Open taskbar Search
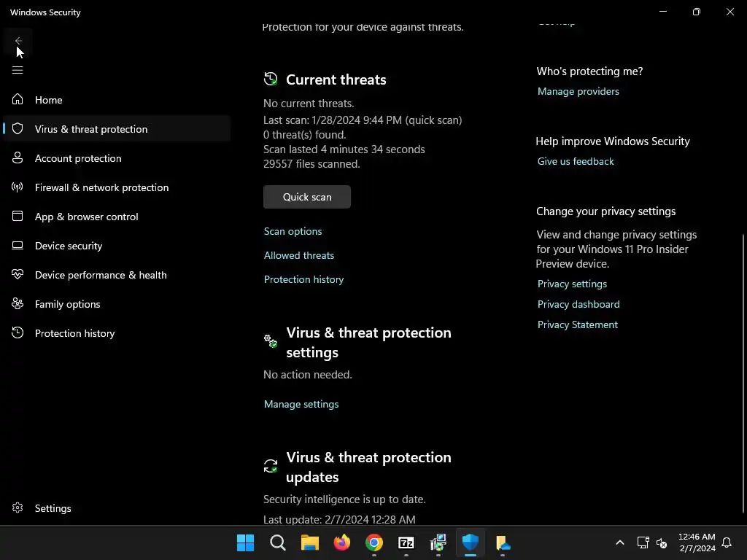Viewport: 747px width, 560px height. (278, 542)
